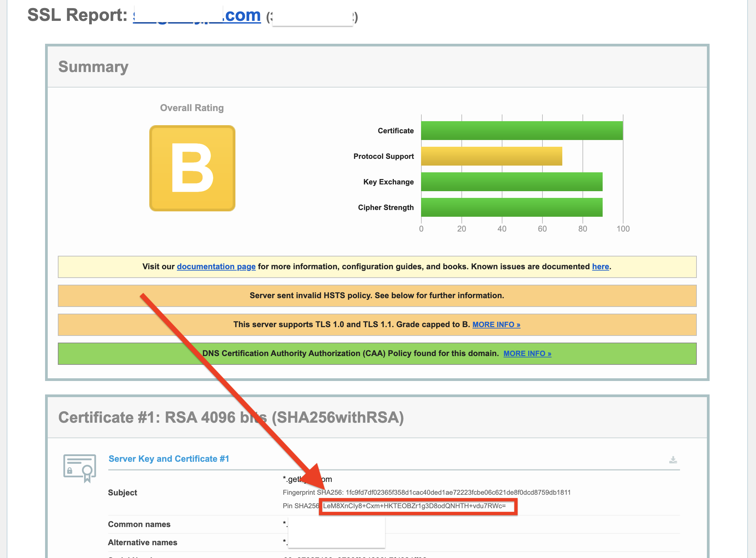
Task: Open MORE INFO link for TLS 1.0 warning
Action: 496,324
